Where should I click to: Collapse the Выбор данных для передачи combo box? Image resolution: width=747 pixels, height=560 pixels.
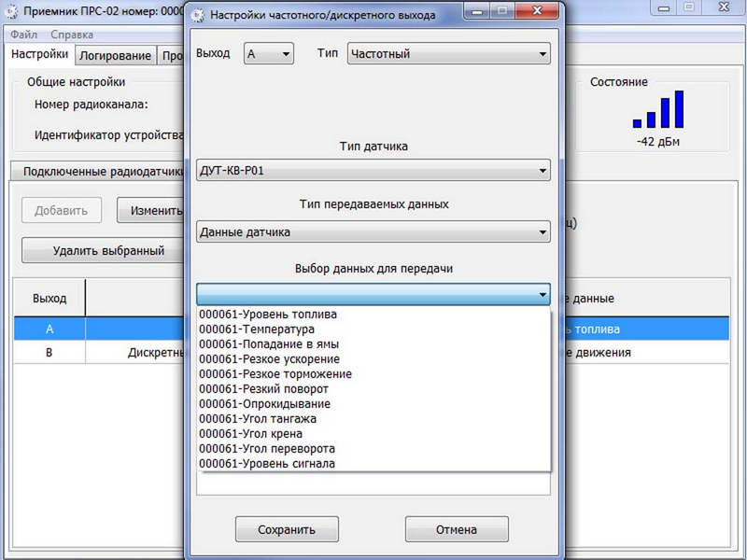[373, 294]
